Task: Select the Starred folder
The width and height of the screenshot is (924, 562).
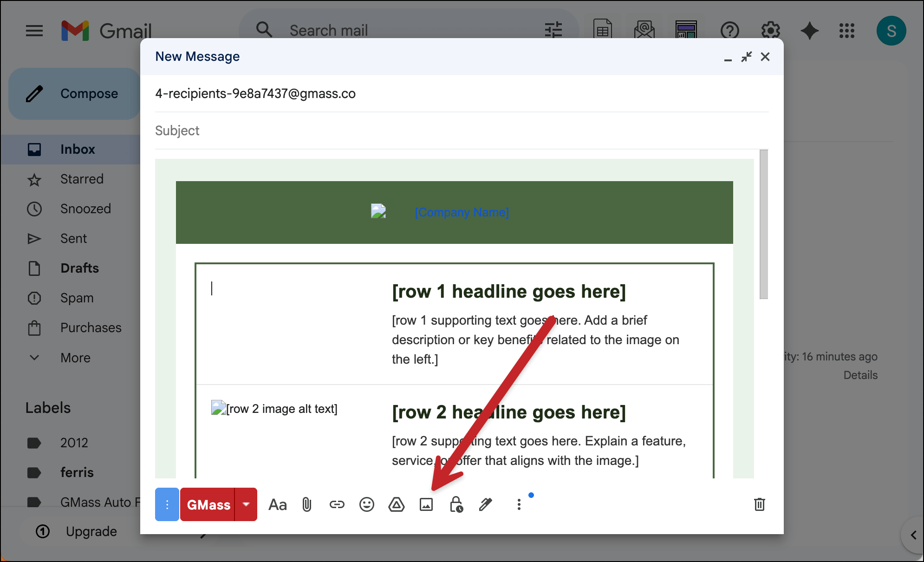Action: (x=82, y=179)
